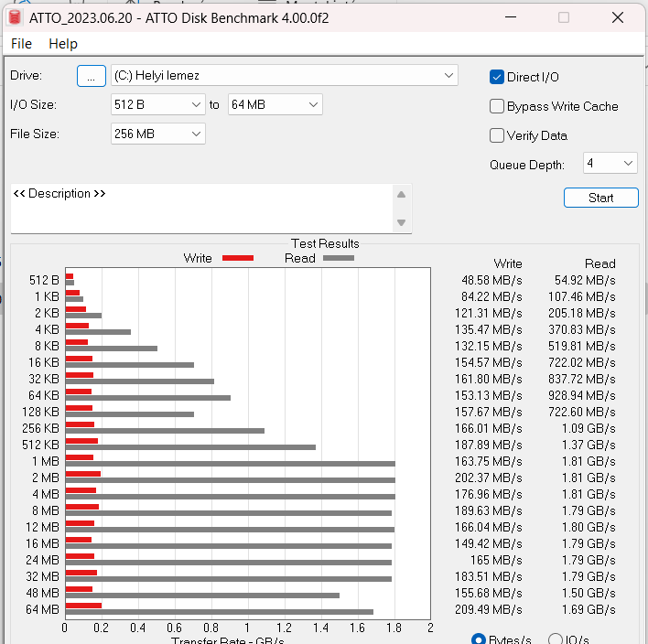The height and width of the screenshot is (644, 648).
Task: Click the 1.50 GB/s read value
Action: click(x=589, y=593)
